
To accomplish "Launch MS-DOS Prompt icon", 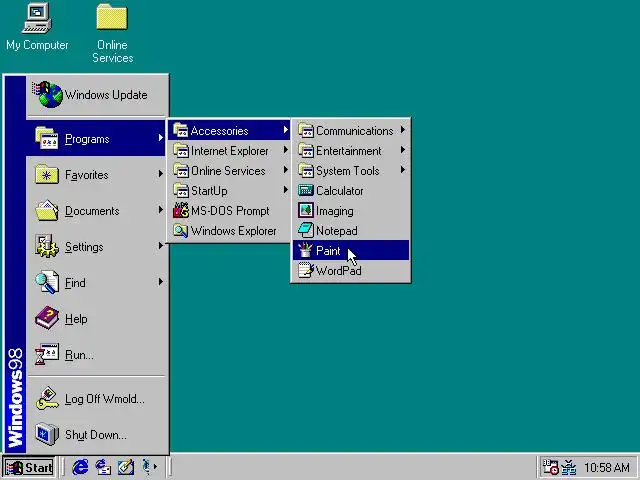I will click(181, 211).
